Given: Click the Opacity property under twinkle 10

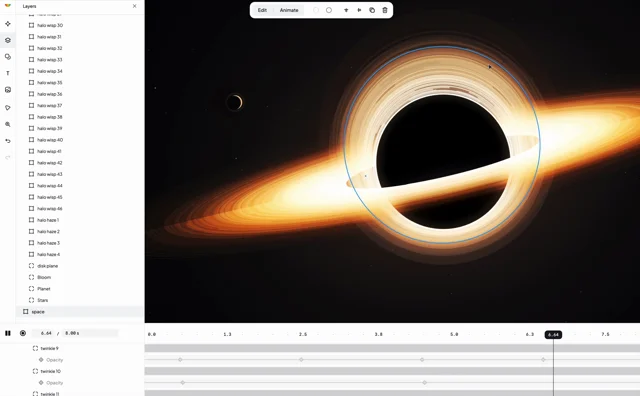Looking at the screenshot, I should (x=55, y=383).
